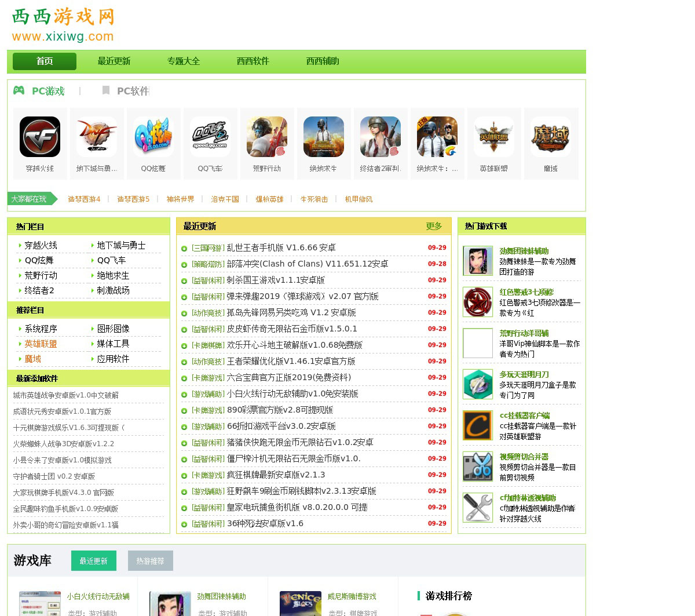Click the 劲舞团辣妹辅助 thumbnail icon
This screenshot has height=616, width=695.
pyautogui.click(x=478, y=261)
